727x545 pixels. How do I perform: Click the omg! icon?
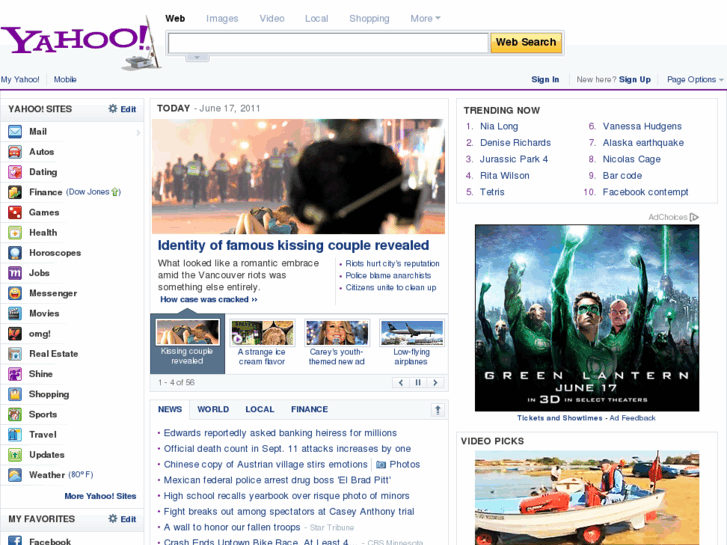pyautogui.click(x=15, y=333)
